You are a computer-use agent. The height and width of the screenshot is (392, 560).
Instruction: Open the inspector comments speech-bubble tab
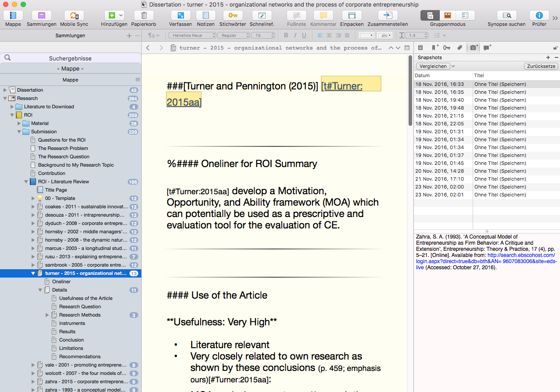click(487, 48)
